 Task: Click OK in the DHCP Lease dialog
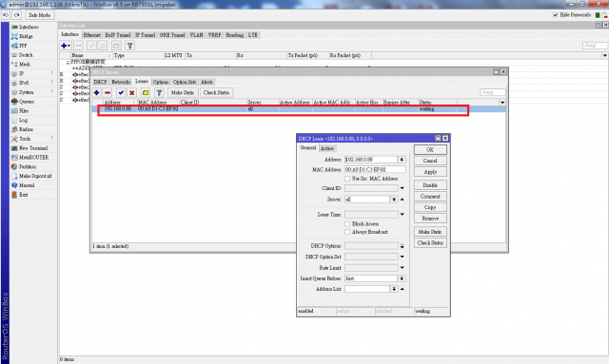(x=430, y=150)
